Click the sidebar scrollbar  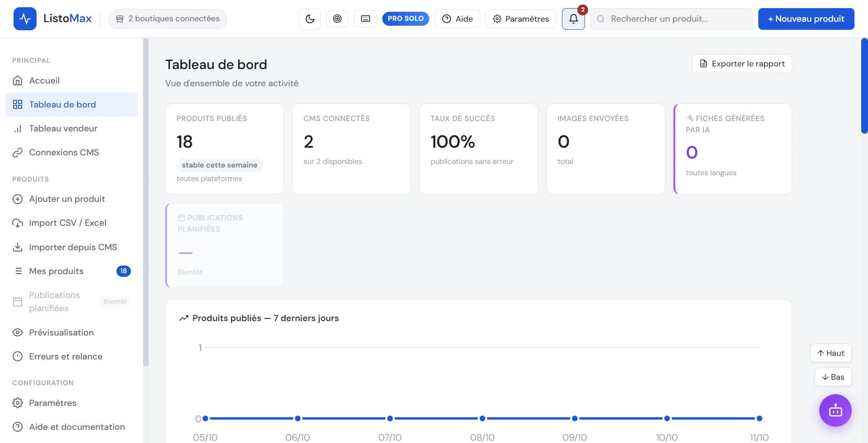(145, 202)
